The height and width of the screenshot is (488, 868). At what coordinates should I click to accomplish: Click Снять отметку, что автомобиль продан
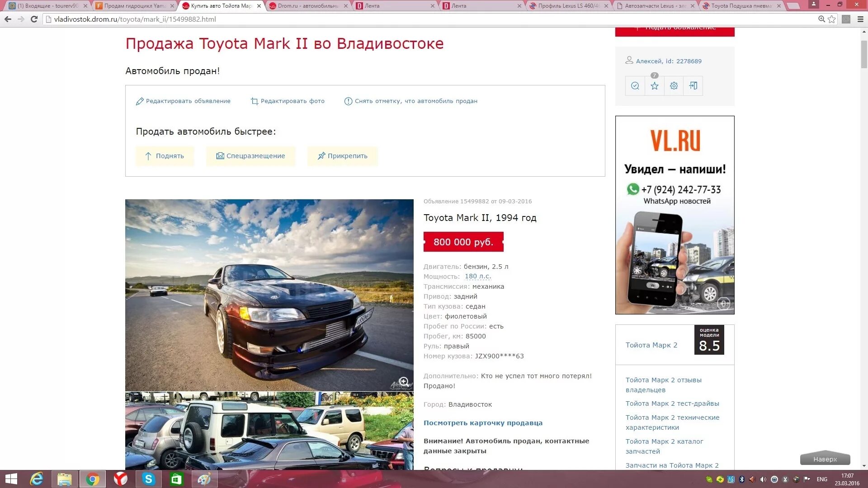click(x=411, y=101)
